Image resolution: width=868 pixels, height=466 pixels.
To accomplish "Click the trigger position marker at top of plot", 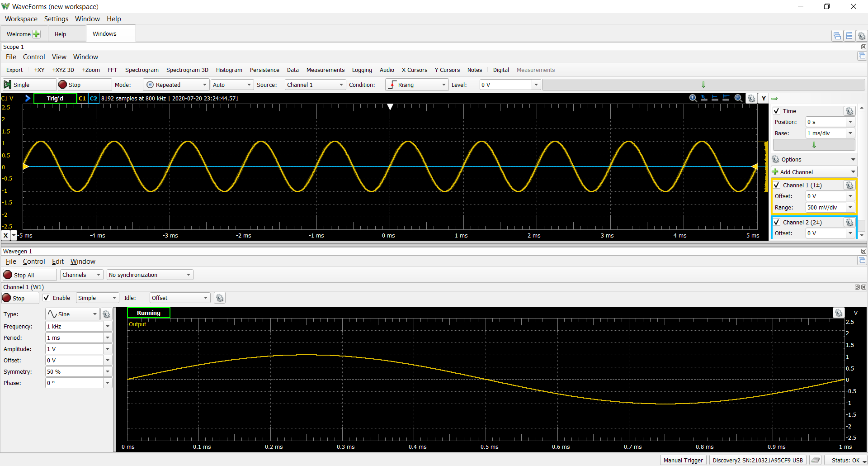I will tap(390, 107).
